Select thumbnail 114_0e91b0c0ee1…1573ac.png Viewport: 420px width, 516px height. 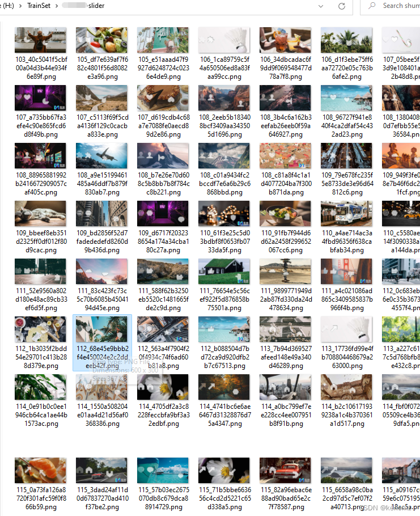(x=40, y=387)
